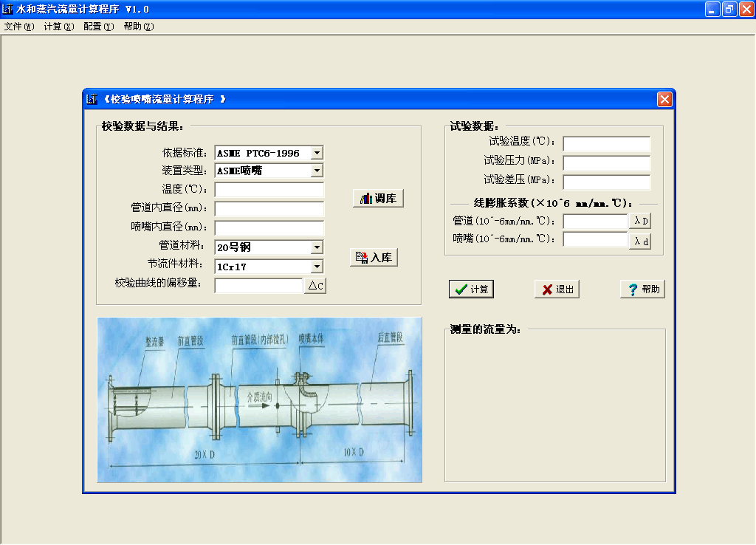Click the 入库 button
756x545 pixels.
tap(374, 258)
